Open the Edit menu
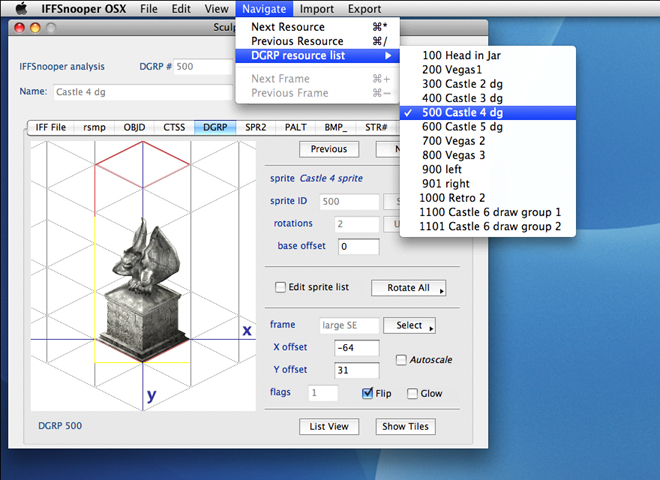This screenshot has width=660, height=480. pos(181,8)
